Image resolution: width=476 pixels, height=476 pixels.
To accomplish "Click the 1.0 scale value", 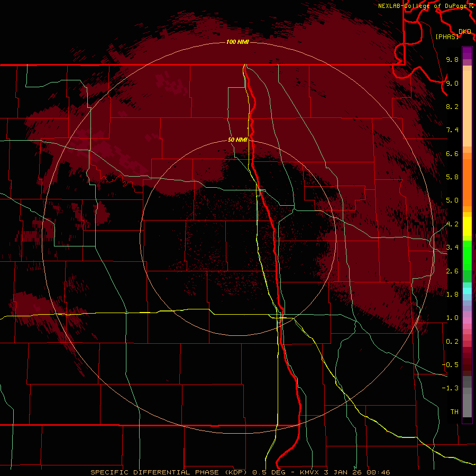I will click(x=452, y=318).
